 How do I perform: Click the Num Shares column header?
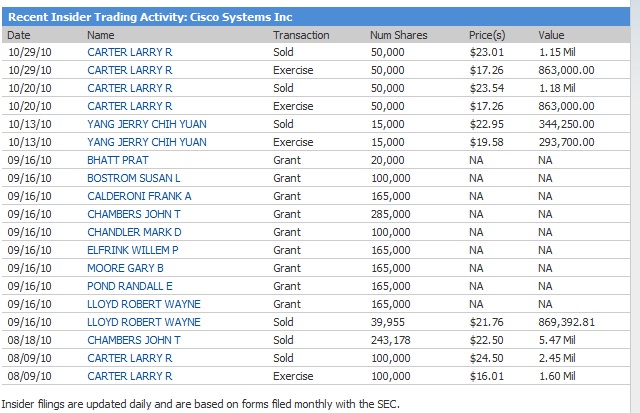coord(398,35)
